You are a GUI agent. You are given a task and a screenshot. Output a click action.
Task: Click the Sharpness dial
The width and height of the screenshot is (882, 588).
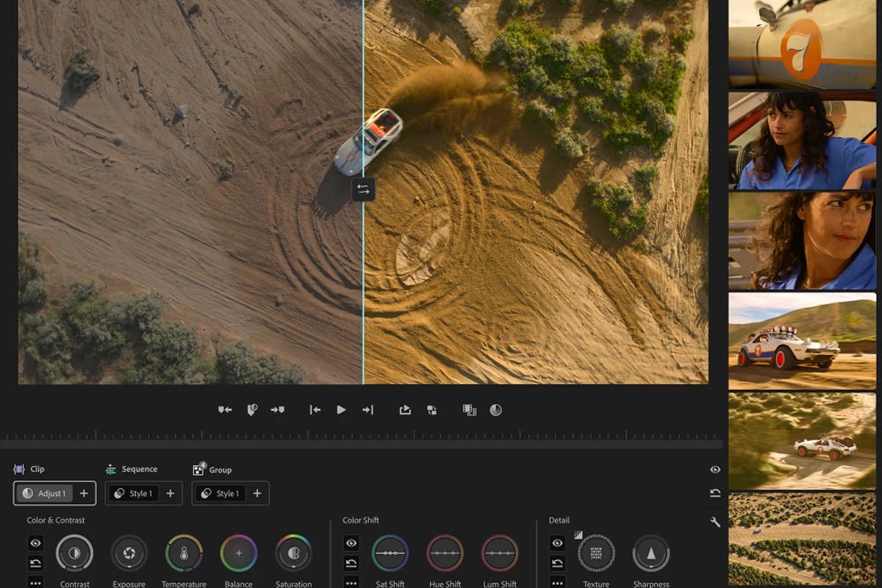(651, 553)
